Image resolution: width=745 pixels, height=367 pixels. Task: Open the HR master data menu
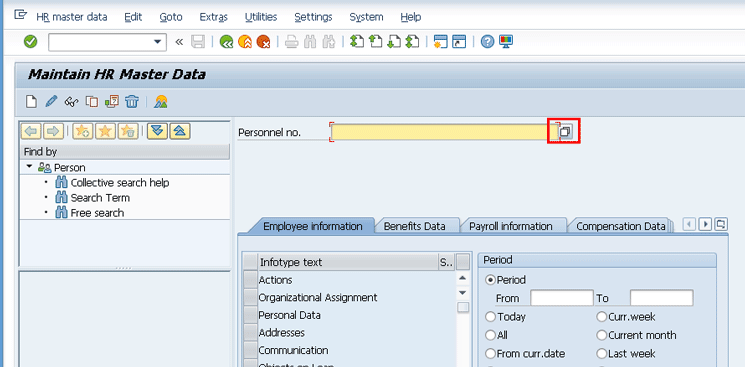point(72,17)
